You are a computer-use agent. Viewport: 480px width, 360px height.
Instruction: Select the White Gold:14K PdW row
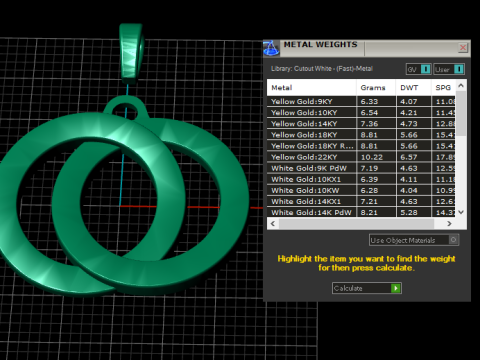pos(361,212)
